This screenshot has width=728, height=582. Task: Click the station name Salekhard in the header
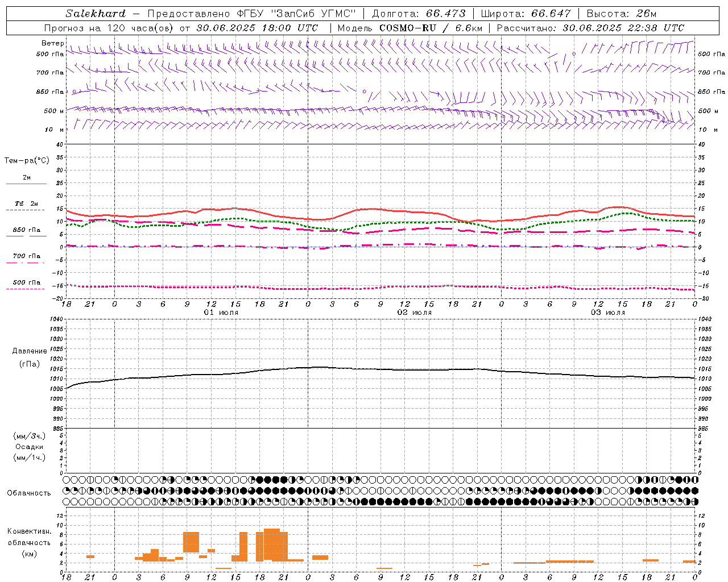click(x=95, y=14)
